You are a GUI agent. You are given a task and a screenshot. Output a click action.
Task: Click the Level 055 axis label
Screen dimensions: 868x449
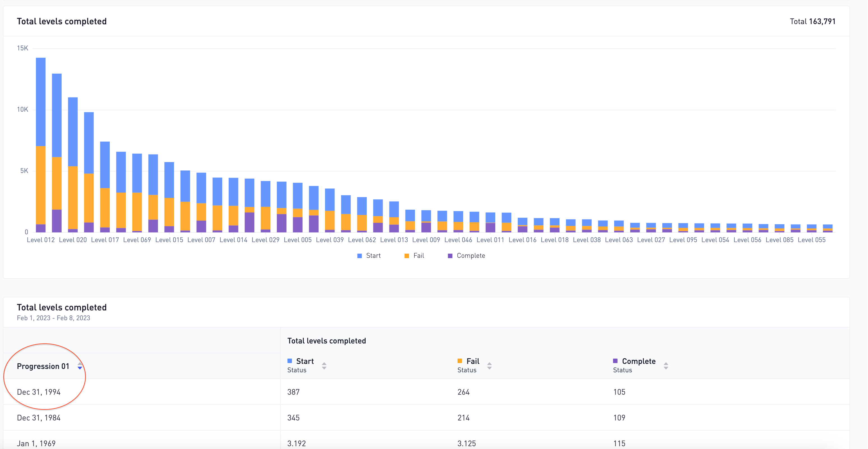[812, 240]
